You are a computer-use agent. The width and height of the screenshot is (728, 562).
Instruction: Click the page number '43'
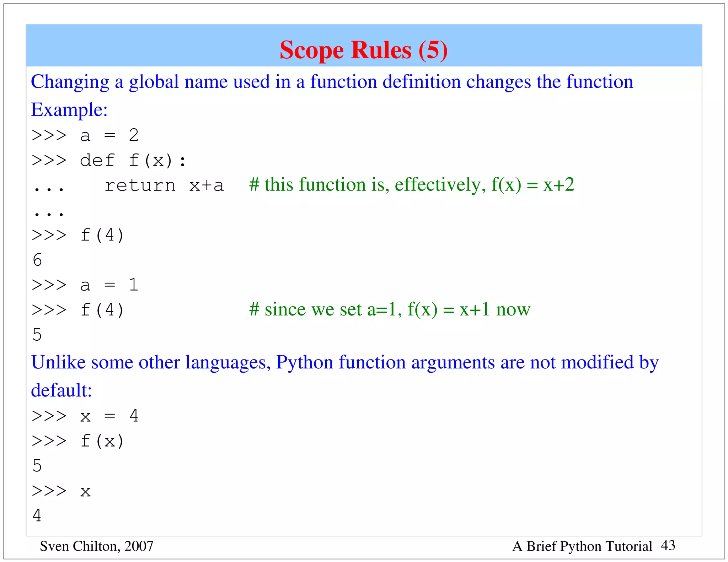668,545
